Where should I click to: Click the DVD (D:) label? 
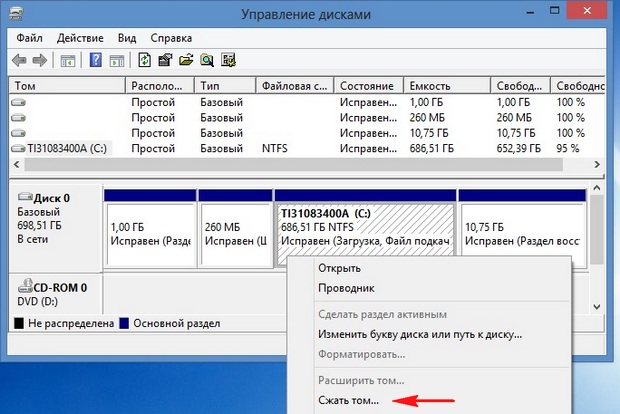(38, 302)
